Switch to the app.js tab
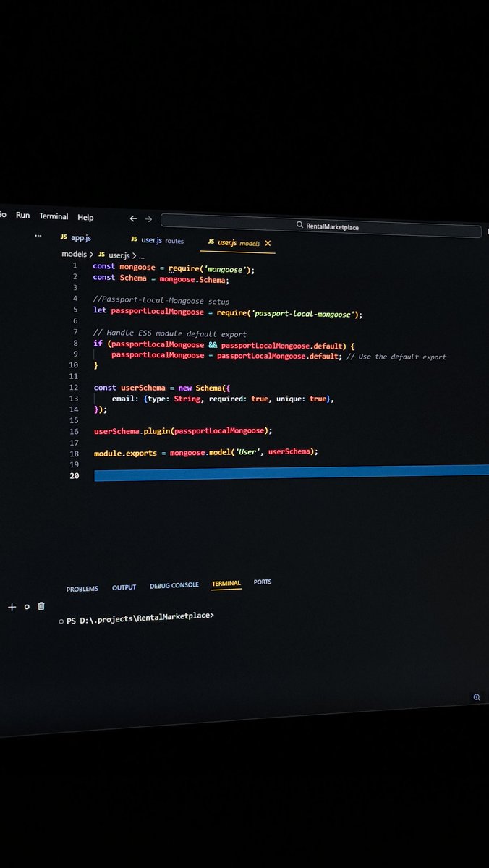Viewport: 489px width, 868px height. (x=76, y=237)
